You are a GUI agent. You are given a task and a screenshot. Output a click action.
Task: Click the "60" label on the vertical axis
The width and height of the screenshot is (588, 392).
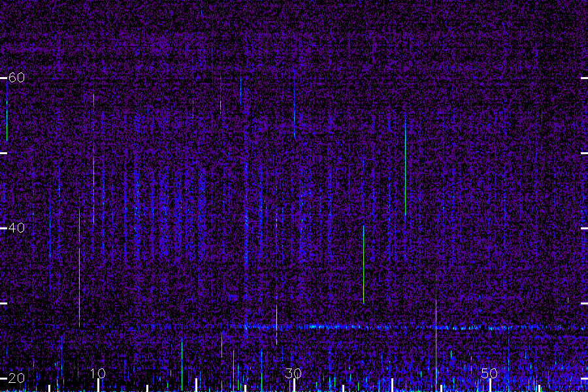pyautogui.click(x=16, y=78)
